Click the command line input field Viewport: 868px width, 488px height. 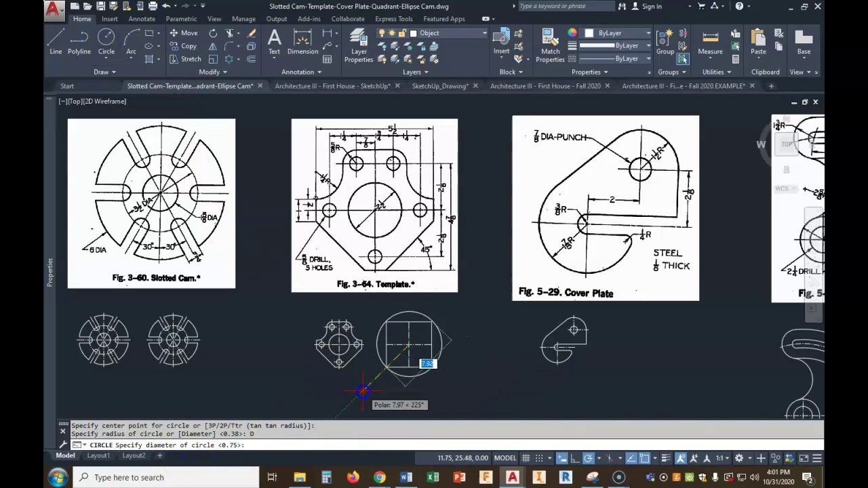[448, 445]
